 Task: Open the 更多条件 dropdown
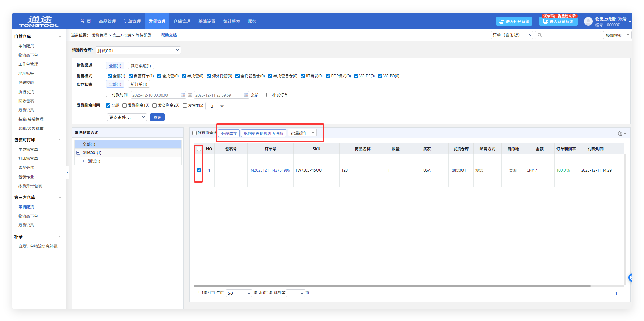(127, 117)
